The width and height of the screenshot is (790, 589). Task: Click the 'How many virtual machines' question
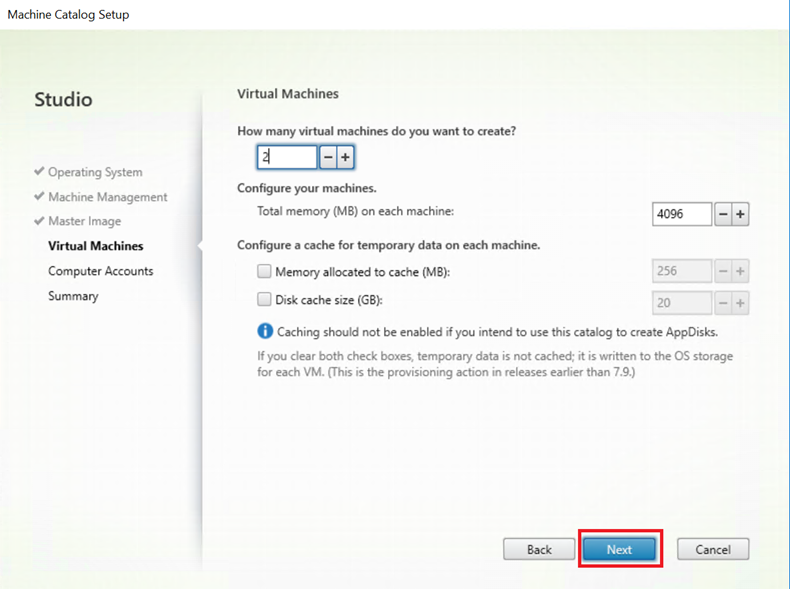point(376,132)
